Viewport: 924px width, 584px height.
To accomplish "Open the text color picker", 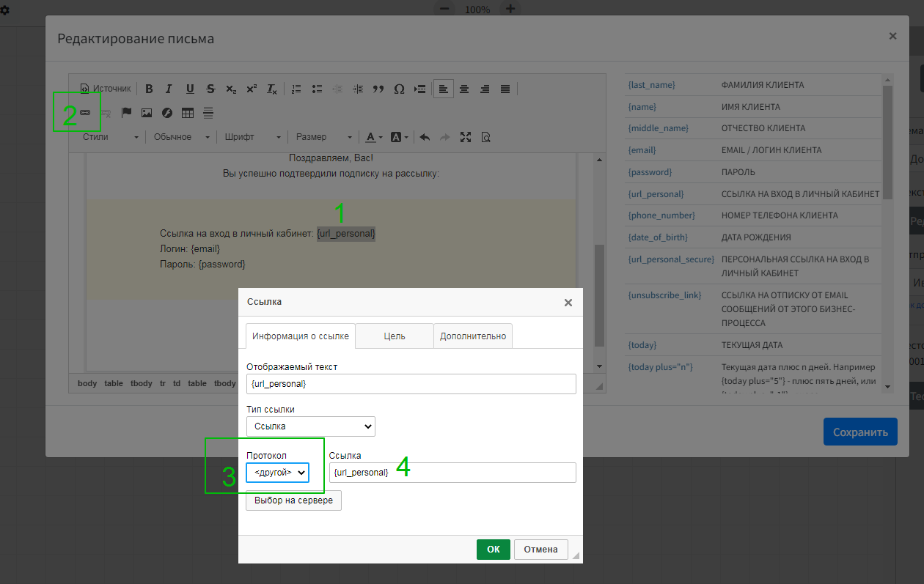I will [x=374, y=137].
